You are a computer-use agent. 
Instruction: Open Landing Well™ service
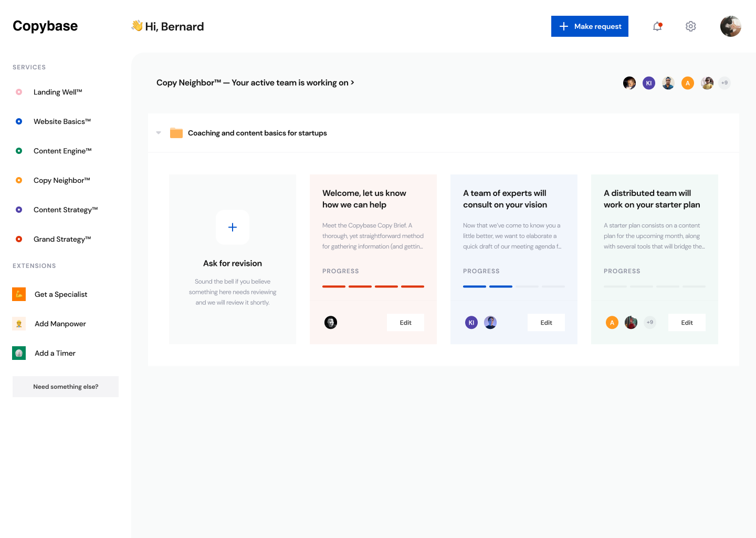click(x=58, y=92)
